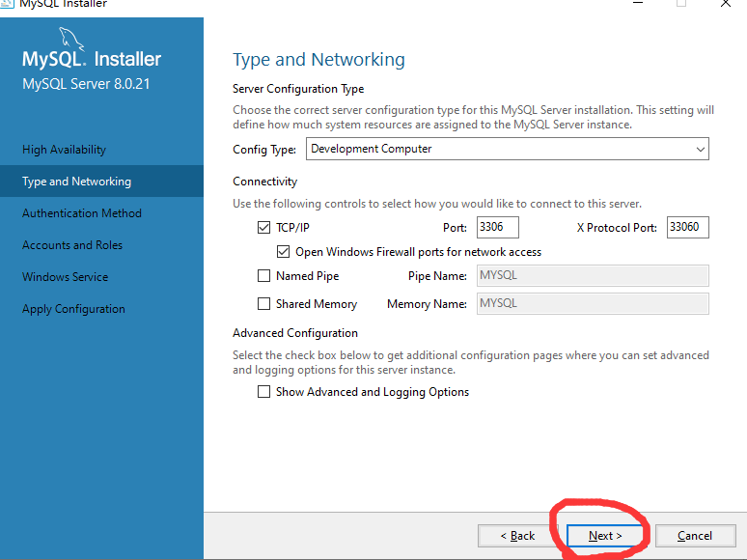This screenshot has height=560, width=747.
Task: Minimize the MySQL Installer window
Action: tap(638, 3)
